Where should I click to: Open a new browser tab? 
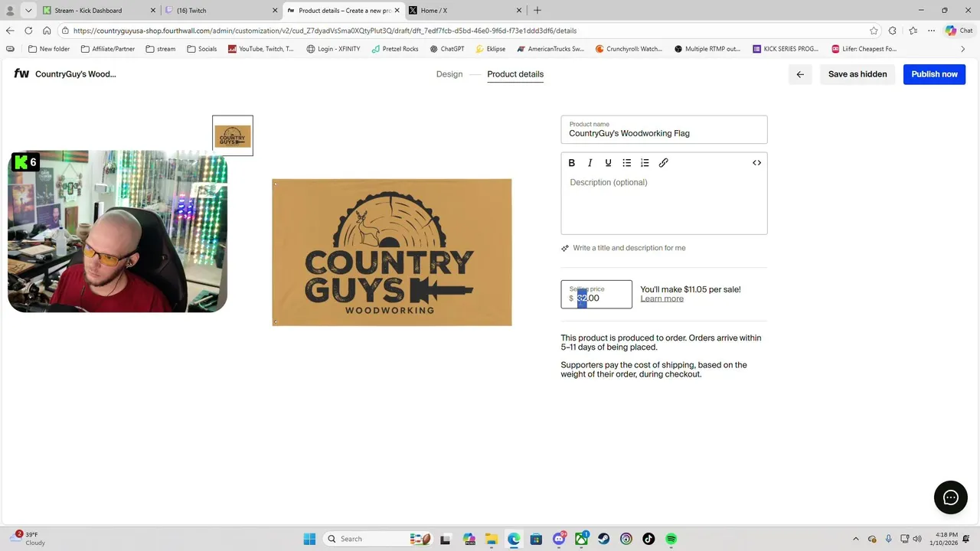pyautogui.click(x=537, y=10)
